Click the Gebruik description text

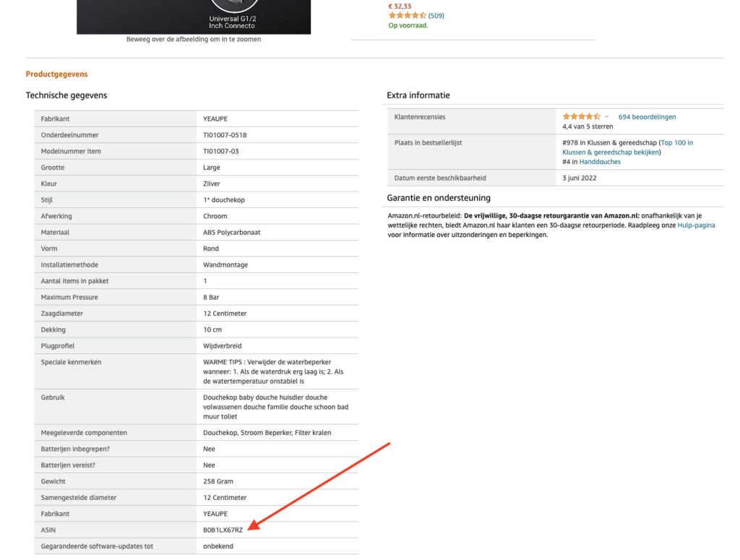pyautogui.click(x=275, y=407)
